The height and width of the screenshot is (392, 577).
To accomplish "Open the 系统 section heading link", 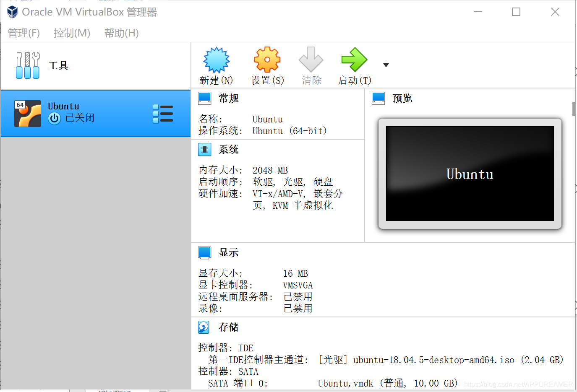I will (229, 150).
